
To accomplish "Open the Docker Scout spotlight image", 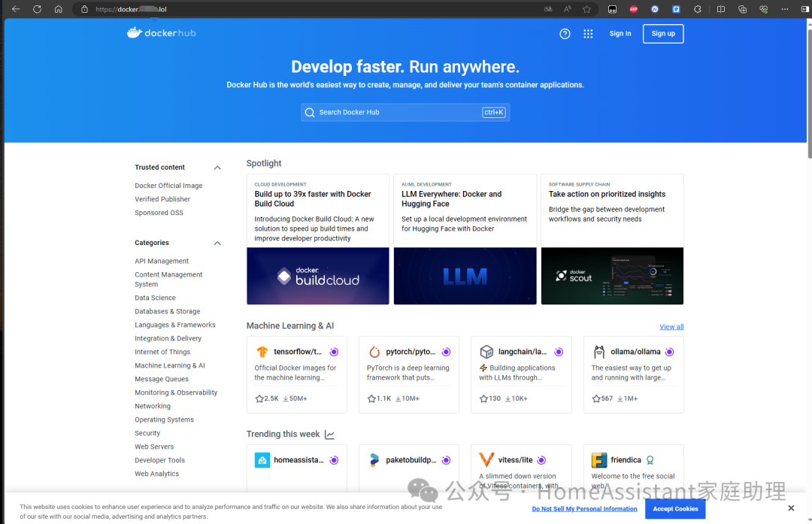I will (612, 276).
